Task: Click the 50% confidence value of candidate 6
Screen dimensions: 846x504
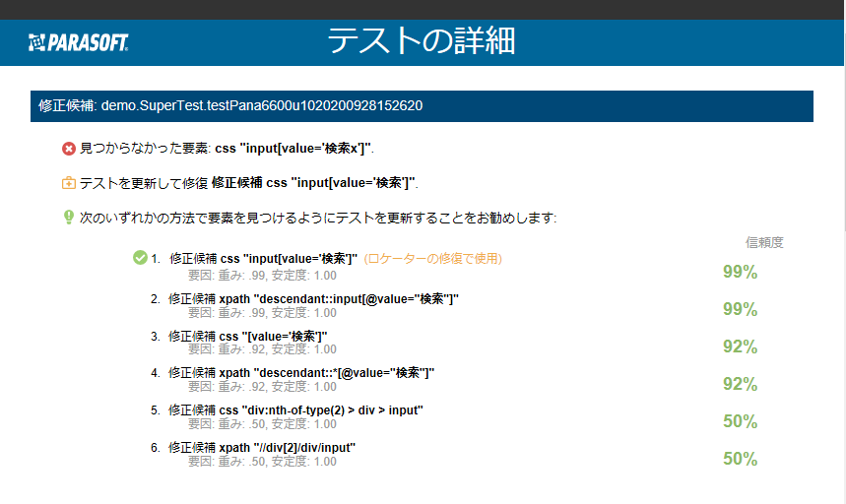Action: click(741, 459)
